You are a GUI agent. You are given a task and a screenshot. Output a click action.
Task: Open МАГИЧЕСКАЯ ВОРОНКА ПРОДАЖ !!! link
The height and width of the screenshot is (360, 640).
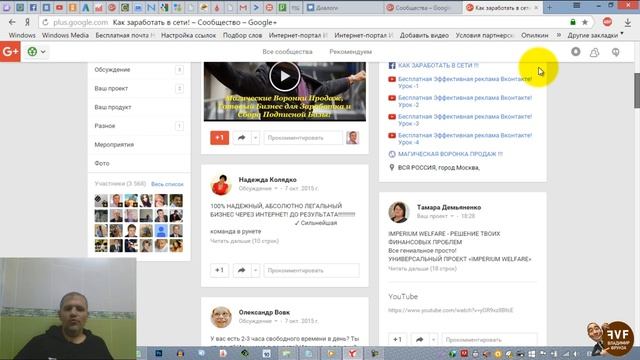tap(450, 154)
